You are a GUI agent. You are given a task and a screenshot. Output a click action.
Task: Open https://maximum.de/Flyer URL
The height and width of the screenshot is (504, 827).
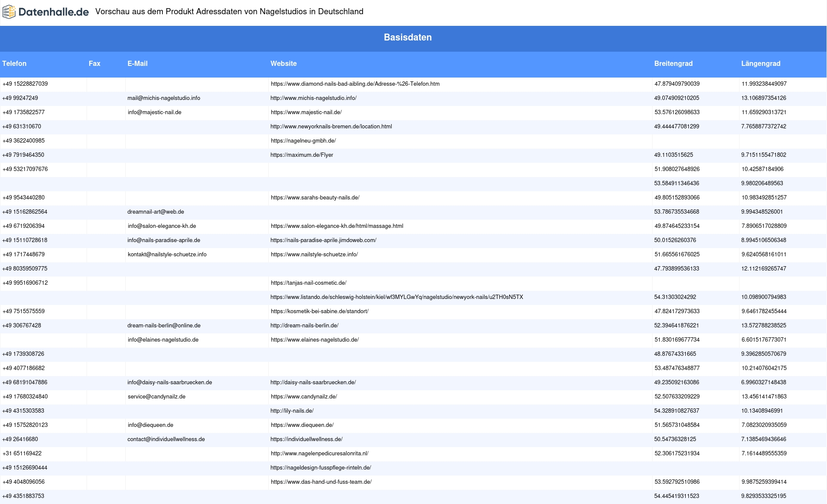[x=302, y=155]
